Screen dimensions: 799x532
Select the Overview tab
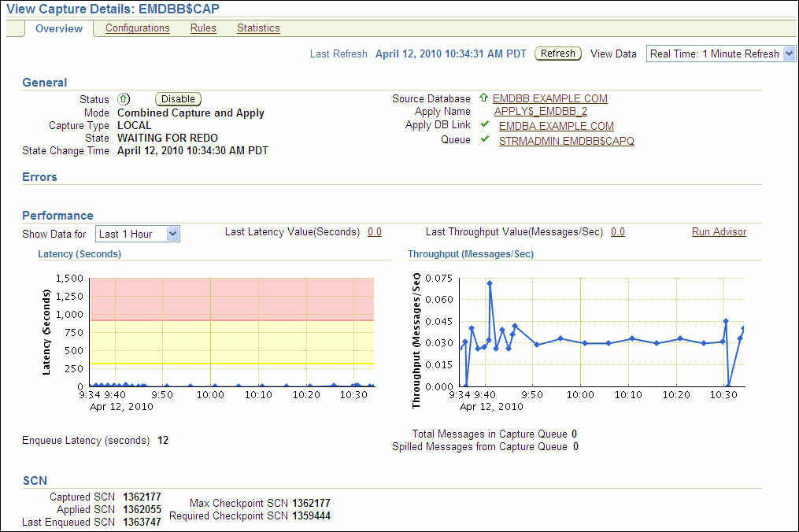coord(59,28)
